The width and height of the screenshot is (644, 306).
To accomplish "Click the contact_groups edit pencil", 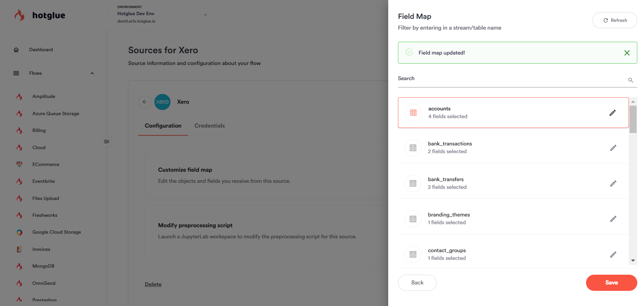I will tap(613, 254).
